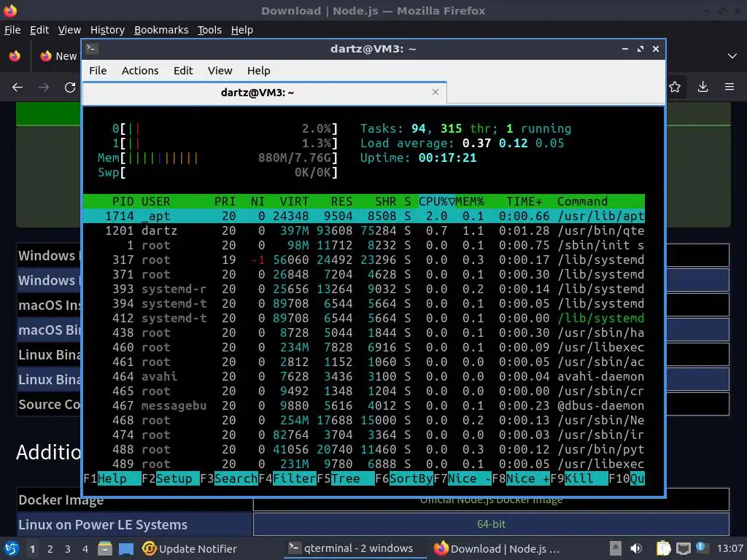Sort by CPU% column header

click(x=436, y=201)
